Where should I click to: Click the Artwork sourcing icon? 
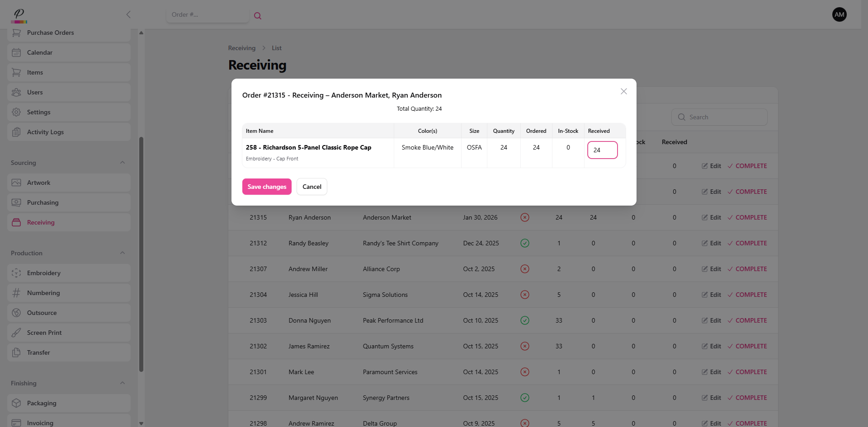point(16,183)
